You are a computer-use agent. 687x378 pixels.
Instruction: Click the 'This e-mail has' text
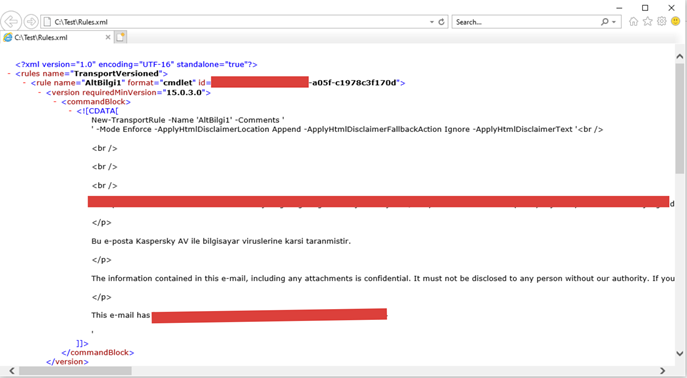(x=120, y=315)
